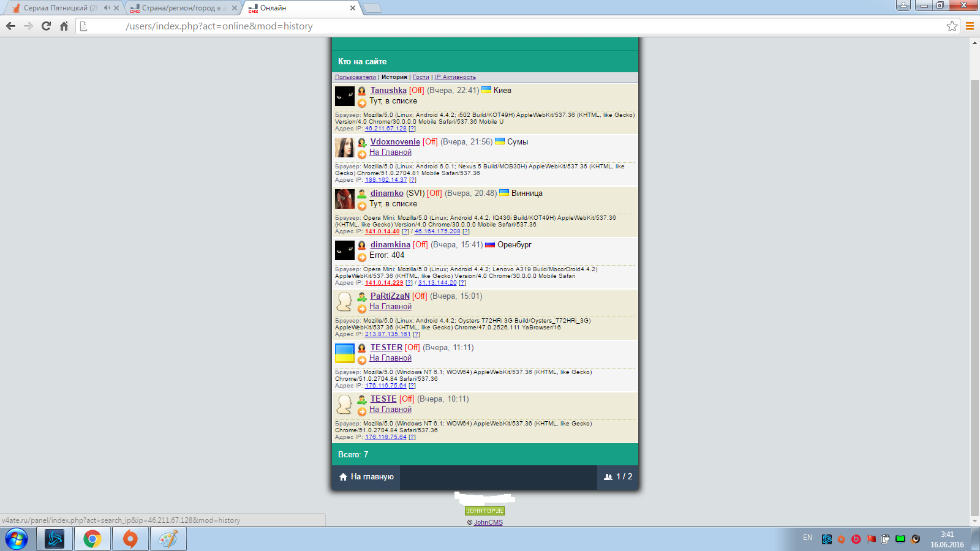Open PaRtiZzaN's profile link
The image size is (980, 551).
[390, 296]
